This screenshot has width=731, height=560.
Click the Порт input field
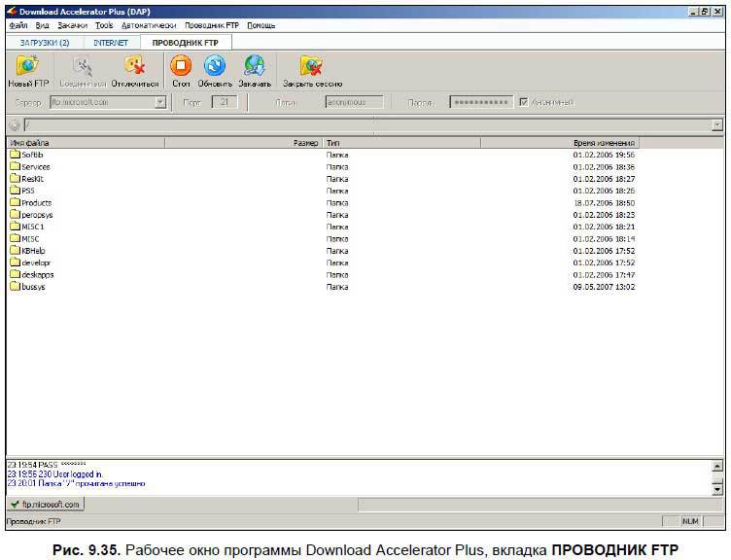pyautogui.click(x=225, y=102)
